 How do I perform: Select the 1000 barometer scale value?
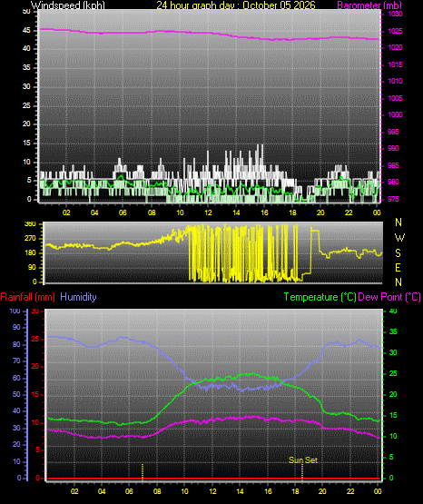click(395, 114)
